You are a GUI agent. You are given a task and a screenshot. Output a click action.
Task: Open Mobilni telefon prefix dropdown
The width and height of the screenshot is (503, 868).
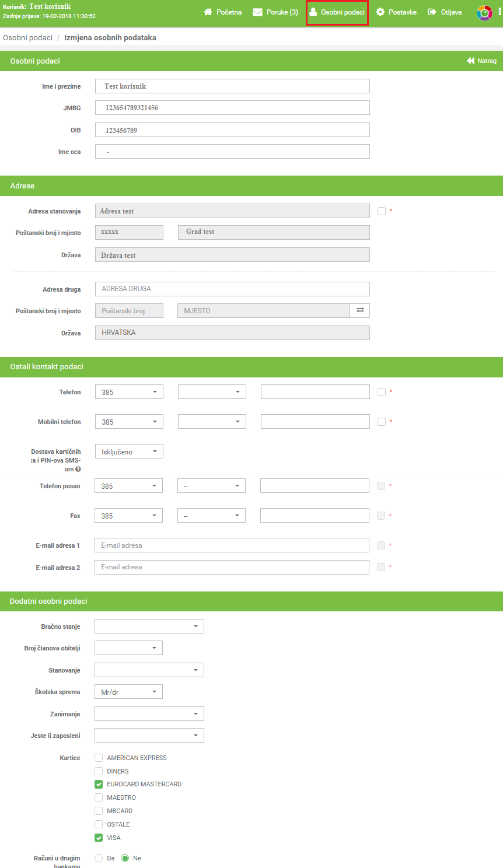pyautogui.click(x=212, y=422)
